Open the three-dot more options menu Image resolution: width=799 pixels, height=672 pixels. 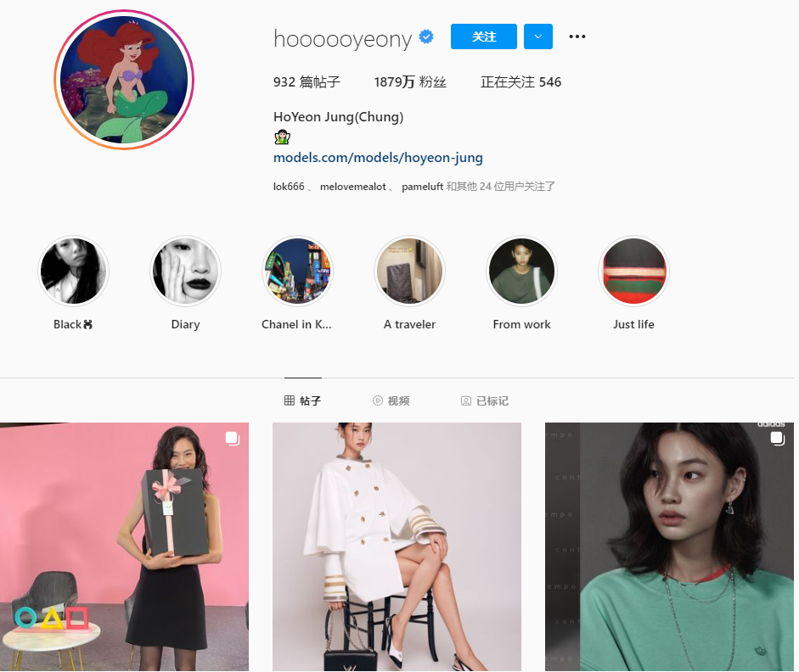(577, 36)
